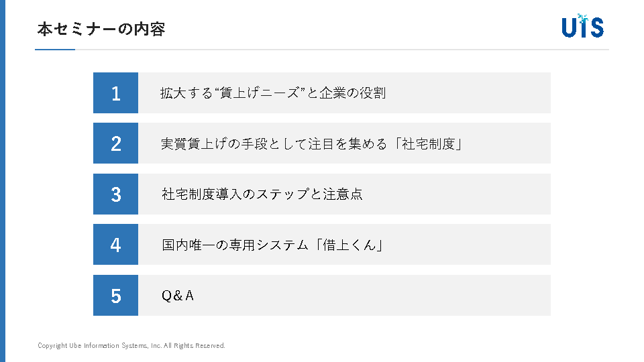
Task: Click the gray bar right end of item 1
Action: pyautogui.click(x=523, y=93)
